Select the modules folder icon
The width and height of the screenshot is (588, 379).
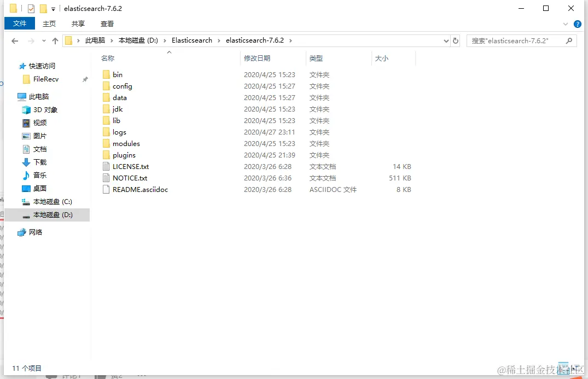pos(106,144)
